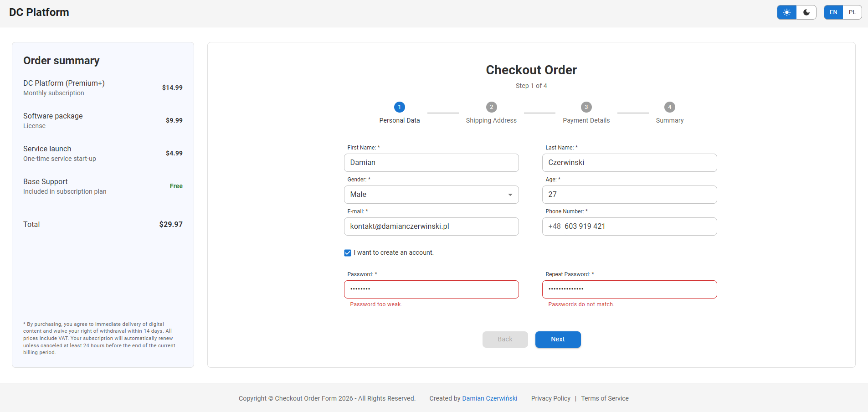Click step 3 Payment Details circle
Screen dimensions: 868x412
pos(586,107)
